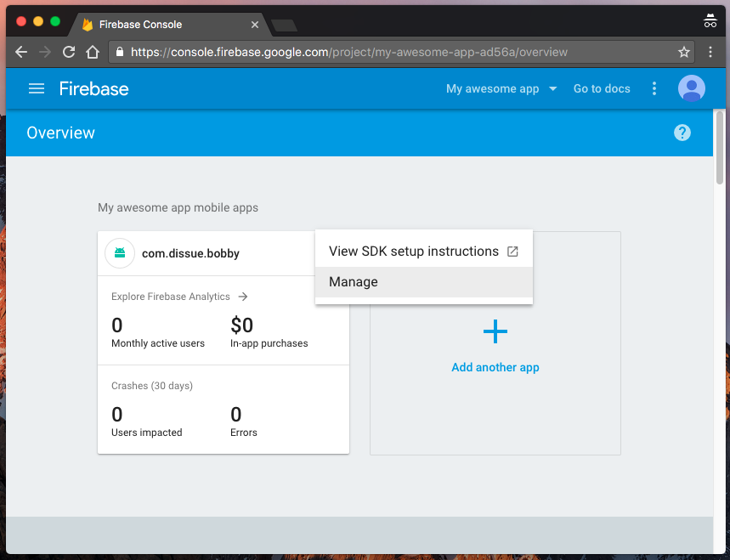Click the browser forward arrow
This screenshot has width=730, height=560.
pyautogui.click(x=45, y=52)
